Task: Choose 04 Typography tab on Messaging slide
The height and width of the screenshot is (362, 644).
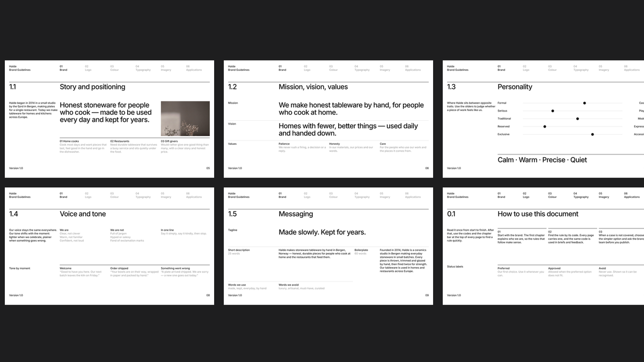Action: tap(362, 195)
